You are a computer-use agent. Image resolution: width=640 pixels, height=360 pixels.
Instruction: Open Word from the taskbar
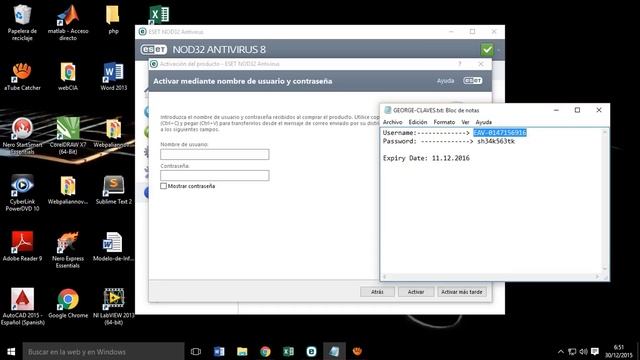(219, 351)
